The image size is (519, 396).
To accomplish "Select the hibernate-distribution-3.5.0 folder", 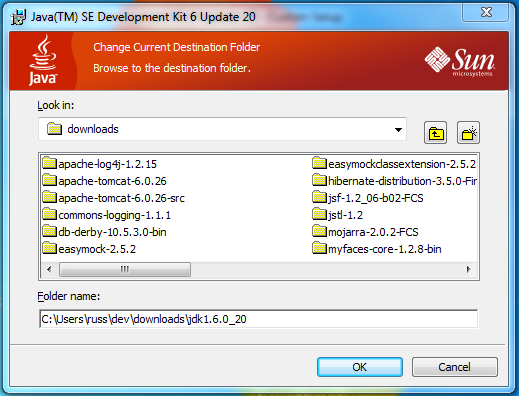I will click(395, 181).
